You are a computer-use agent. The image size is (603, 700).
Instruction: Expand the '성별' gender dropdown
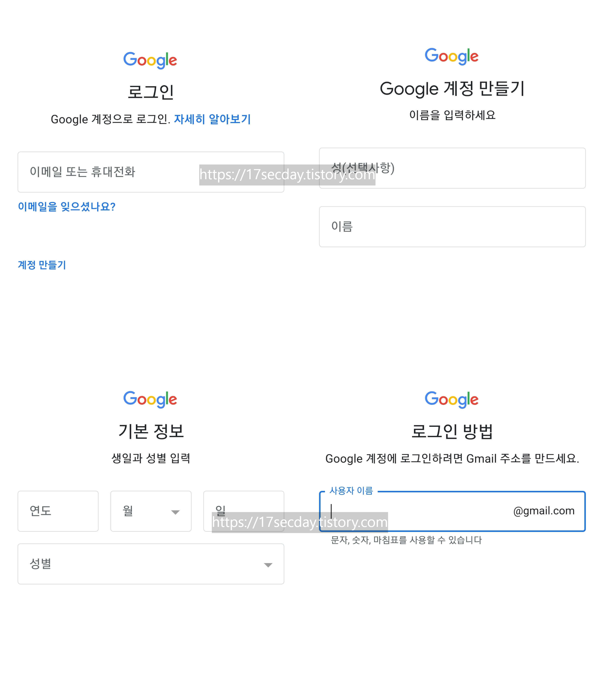[x=151, y=564]
